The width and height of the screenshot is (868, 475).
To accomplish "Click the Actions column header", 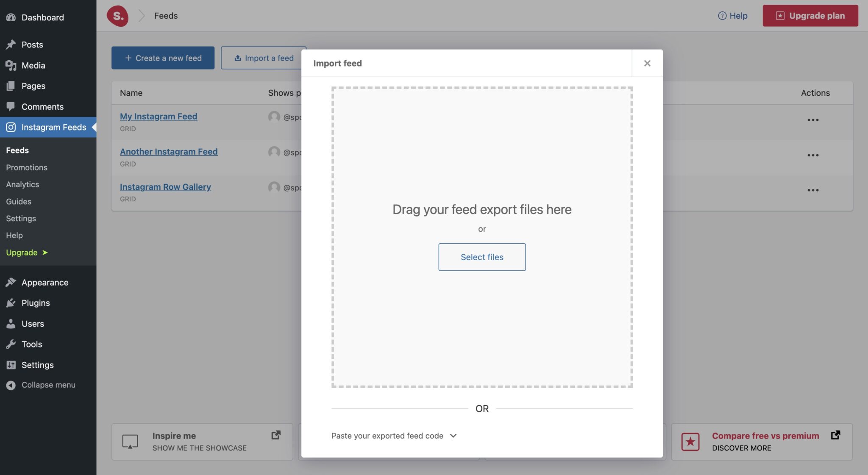I will 815,93.
